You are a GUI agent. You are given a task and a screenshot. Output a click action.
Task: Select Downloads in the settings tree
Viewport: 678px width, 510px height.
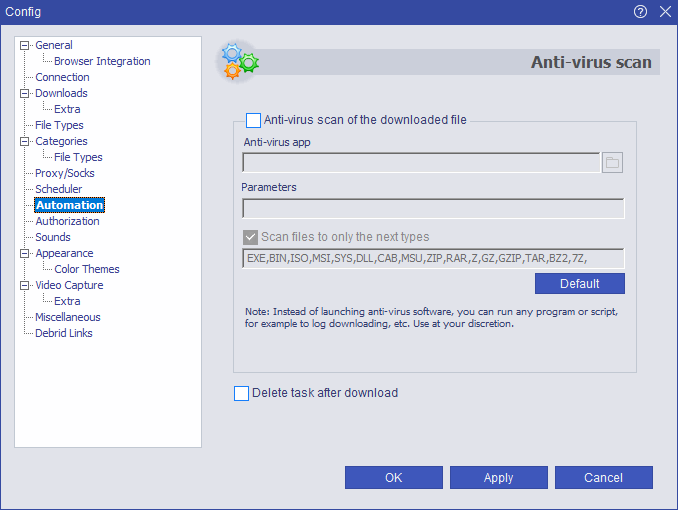61,93
